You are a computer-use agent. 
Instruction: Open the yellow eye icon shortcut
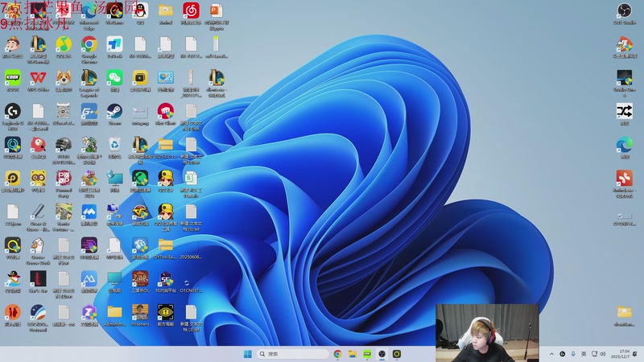click(x=166, y=313)
